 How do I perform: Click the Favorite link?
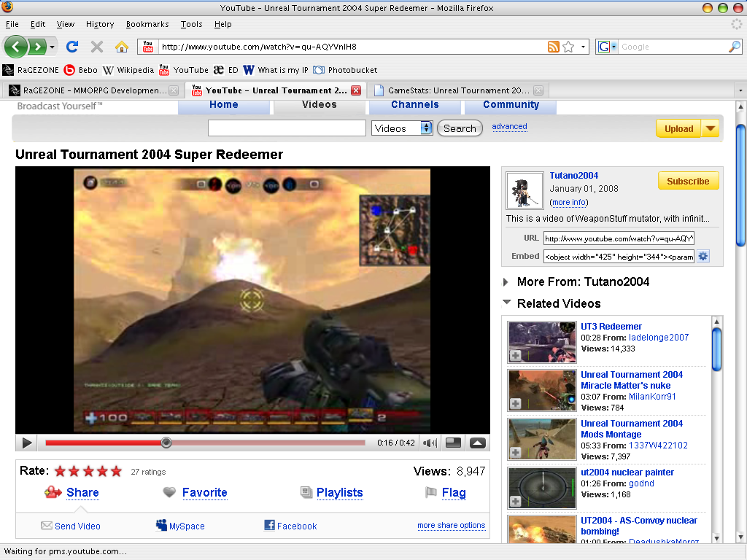click(204, 492)
